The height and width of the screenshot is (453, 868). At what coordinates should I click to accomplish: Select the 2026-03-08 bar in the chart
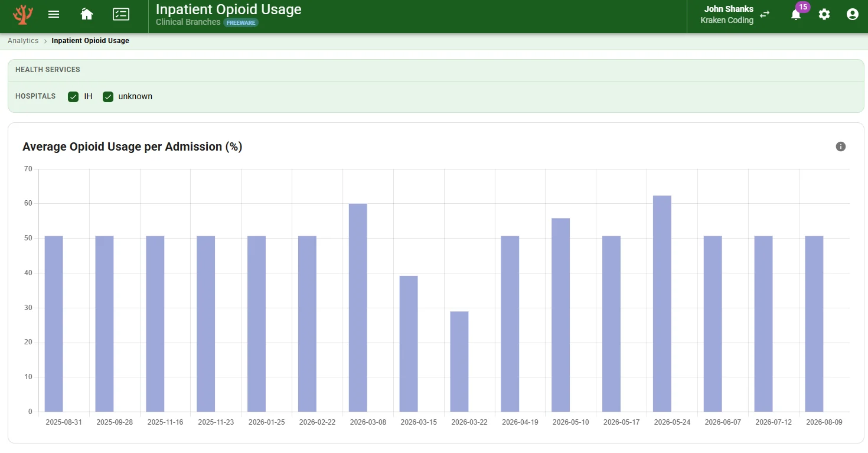(358, 308)
